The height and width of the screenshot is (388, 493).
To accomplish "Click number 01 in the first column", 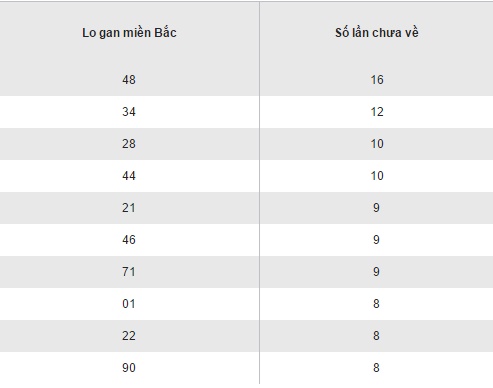I will coord(129,304).
